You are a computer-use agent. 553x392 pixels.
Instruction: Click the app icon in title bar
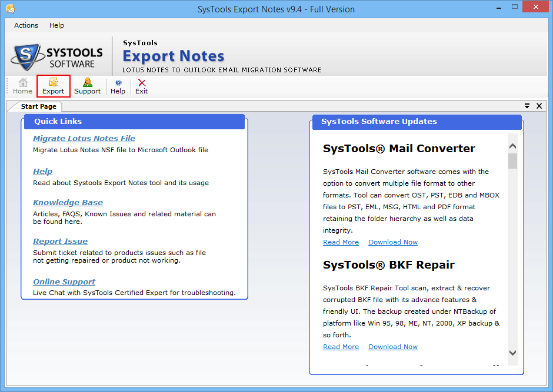9,9
